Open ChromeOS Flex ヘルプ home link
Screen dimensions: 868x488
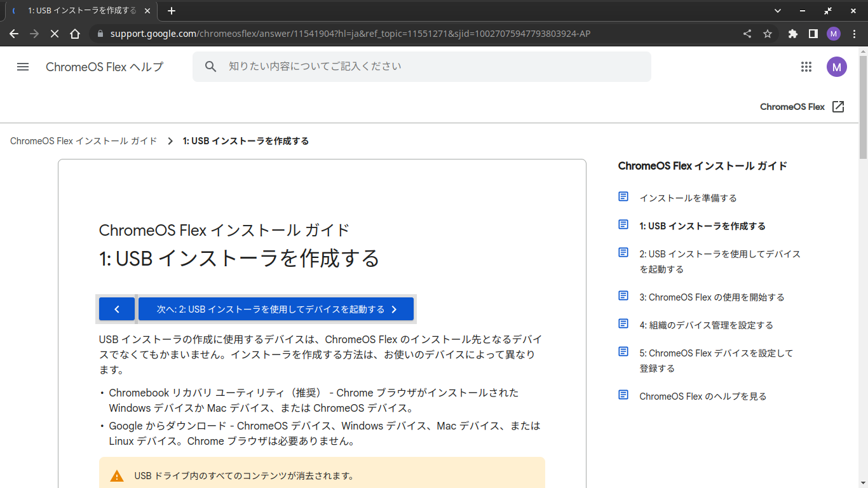pyautogui.click(x=104, y=67)
